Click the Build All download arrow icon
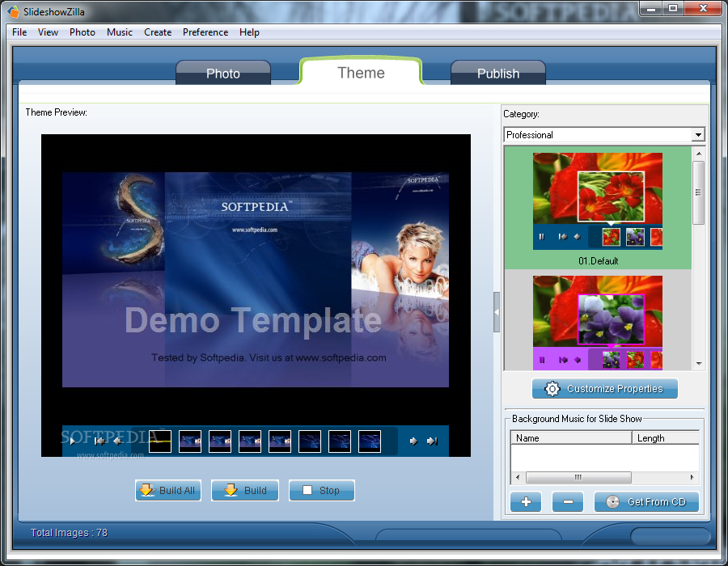 click(x=146, y=490)
